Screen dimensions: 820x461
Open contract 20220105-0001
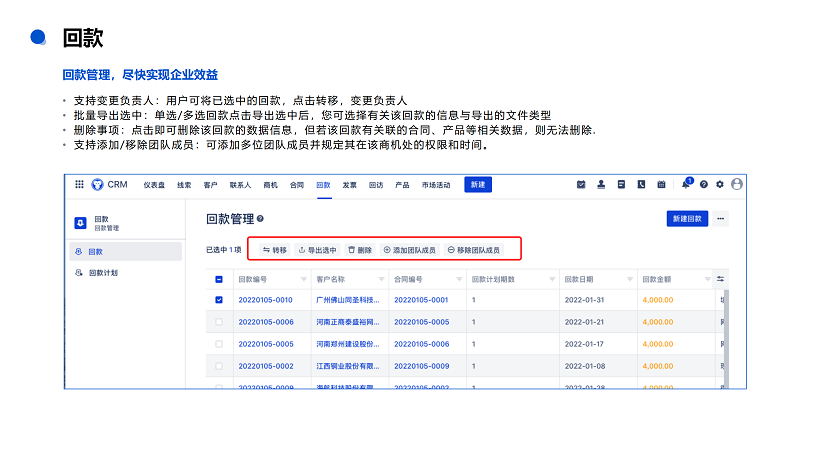[421, 300]
